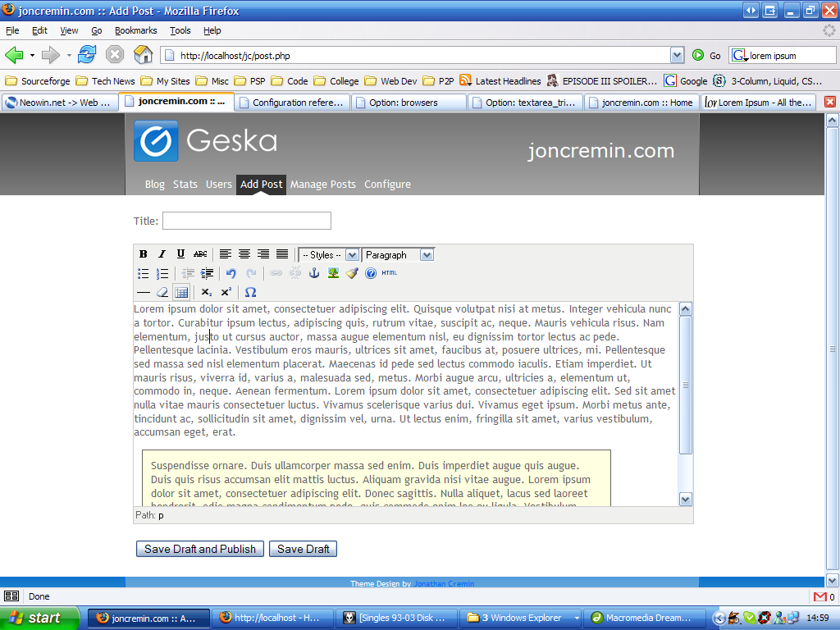Expand the address bar history dropdown

678,55
